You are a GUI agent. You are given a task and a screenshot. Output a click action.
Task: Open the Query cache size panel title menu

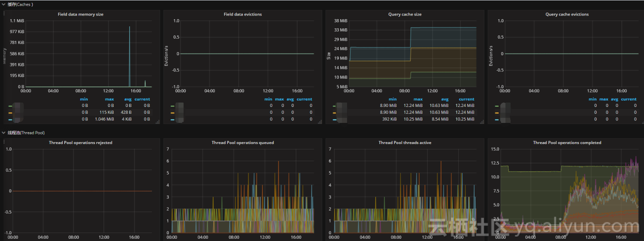(405, 14)
